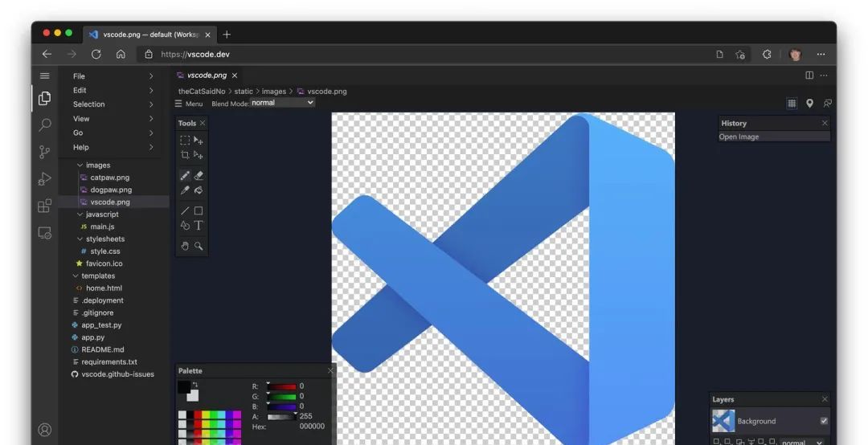Close the Layers panel
Screen dimensions: 868x445
coord(825,399)
